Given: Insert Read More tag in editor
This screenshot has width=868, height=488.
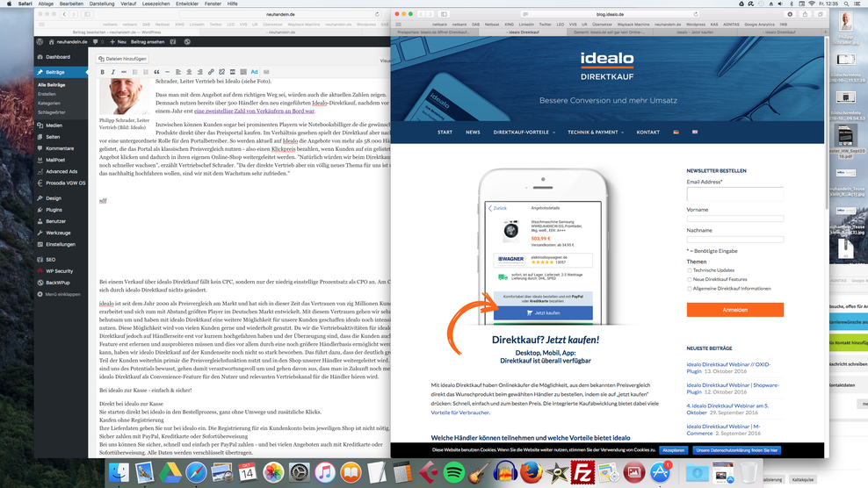Looking at the screenshot, I should [233, 72].
